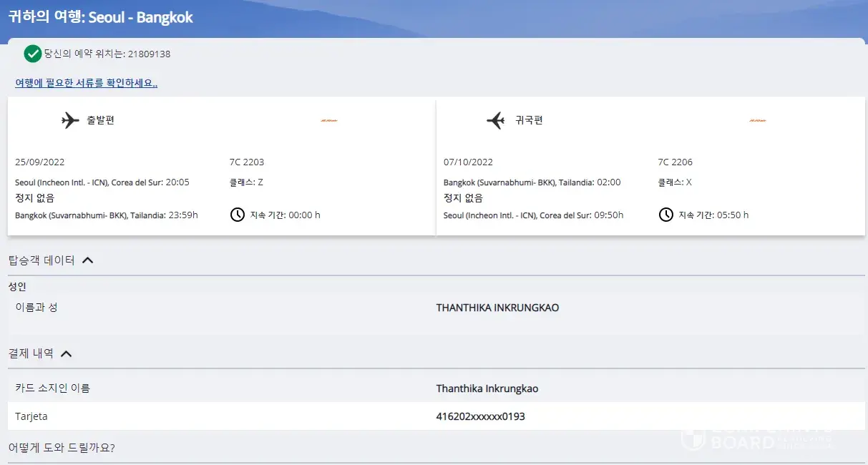Click the 탑승객 데이터 section heading

click(x=42, y=260)
